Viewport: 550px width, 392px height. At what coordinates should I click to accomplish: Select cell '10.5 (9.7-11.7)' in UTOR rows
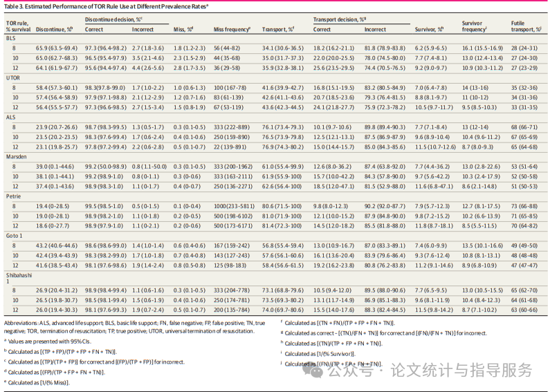[434, 107]
